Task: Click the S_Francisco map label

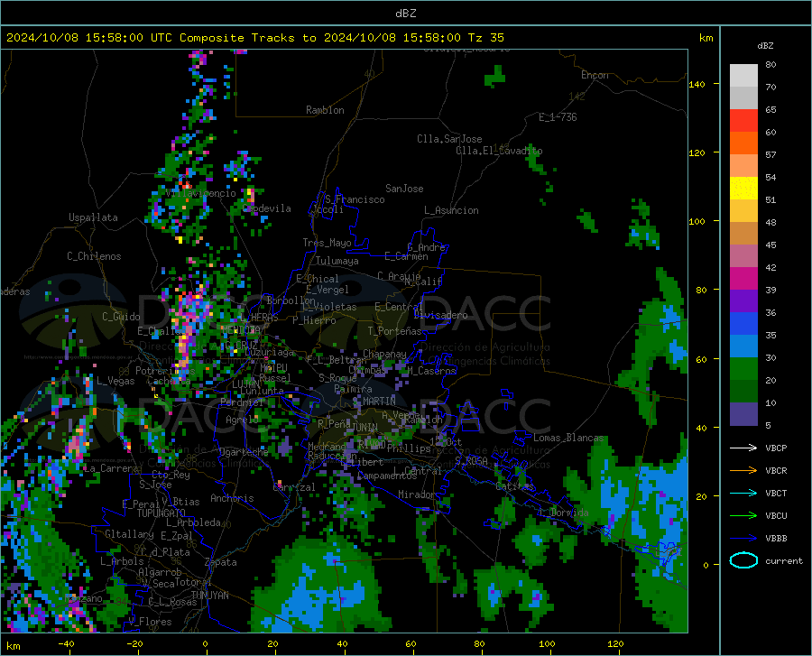Action: click(355, 199)
